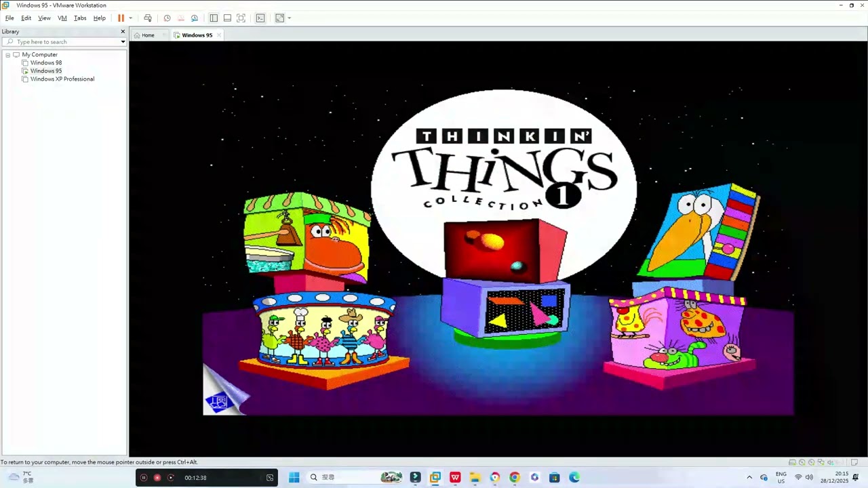Show hidden system tray icons

click(x=749, y=477)
